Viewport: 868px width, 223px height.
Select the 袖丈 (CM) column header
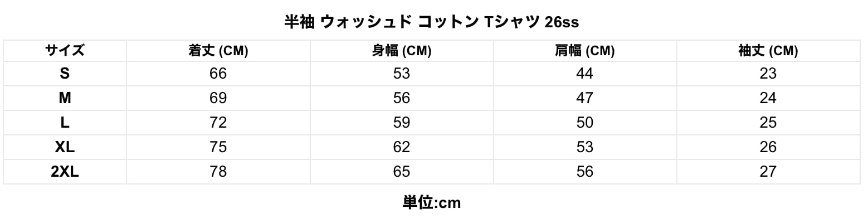pyautogui.click(x=768, y=51)
